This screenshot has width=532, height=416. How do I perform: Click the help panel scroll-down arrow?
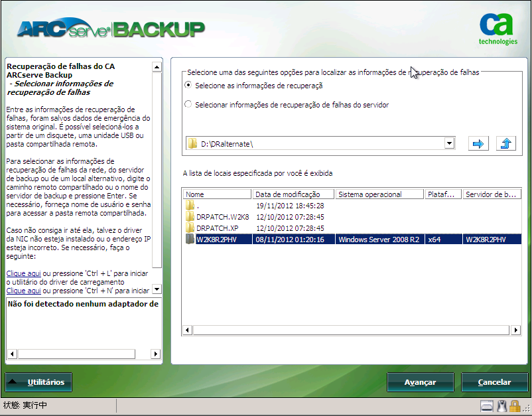click(157, 289)
